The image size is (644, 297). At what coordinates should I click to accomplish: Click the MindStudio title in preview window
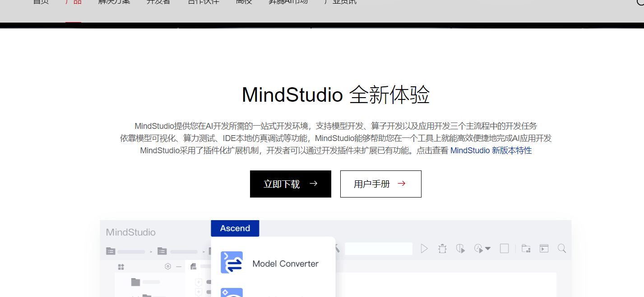click(131, 232)
